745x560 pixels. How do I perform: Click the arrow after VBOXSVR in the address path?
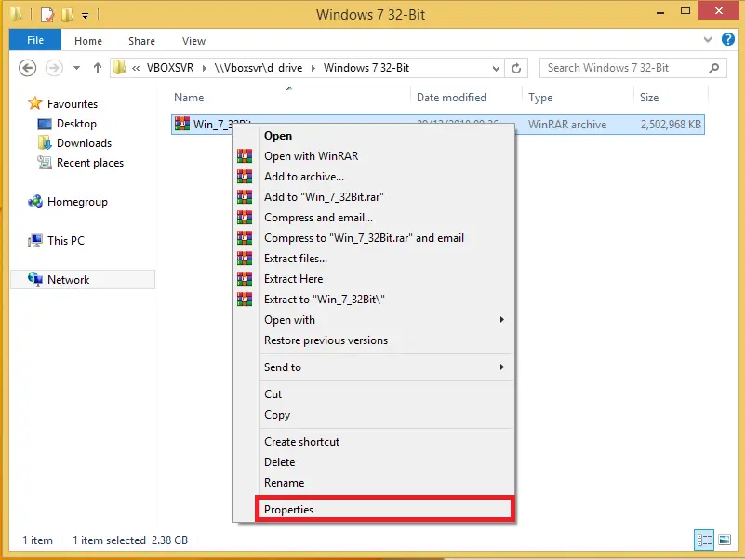tap(205, 68)
